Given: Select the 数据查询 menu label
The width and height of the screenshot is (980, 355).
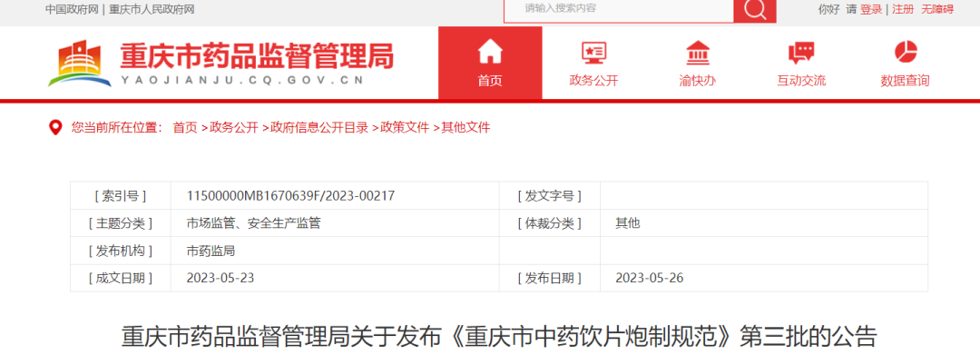Looking at the screenshot, I should (x=905, y=81).
